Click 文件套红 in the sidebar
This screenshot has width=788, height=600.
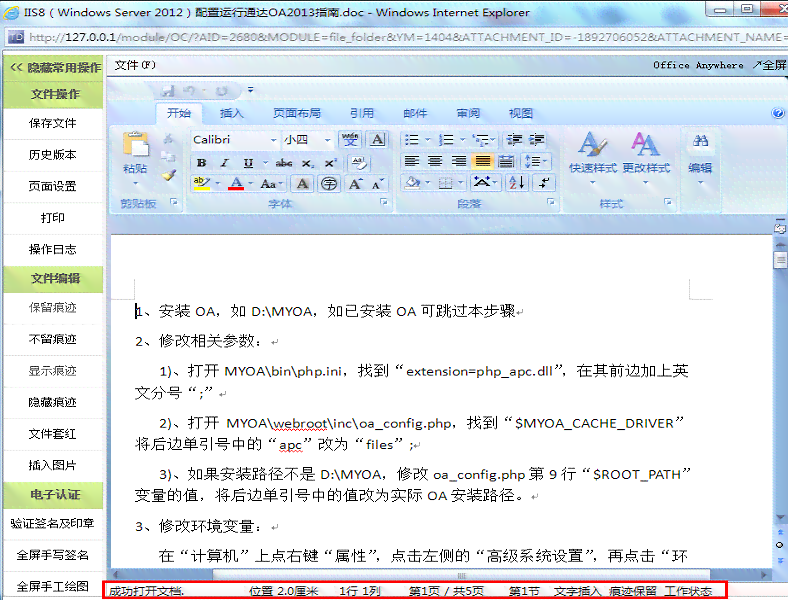coord(53,434)
